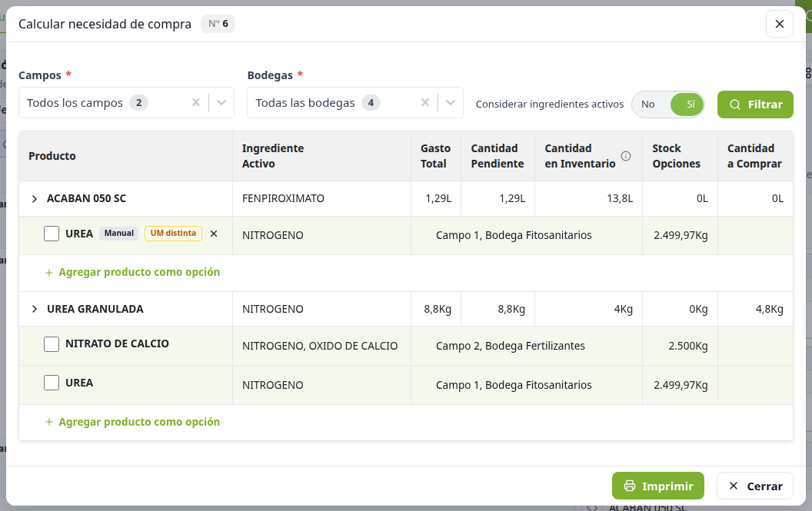Check the NITRATO DE CALCIO checkbox
Screen dimensions: 812x511
52,343
